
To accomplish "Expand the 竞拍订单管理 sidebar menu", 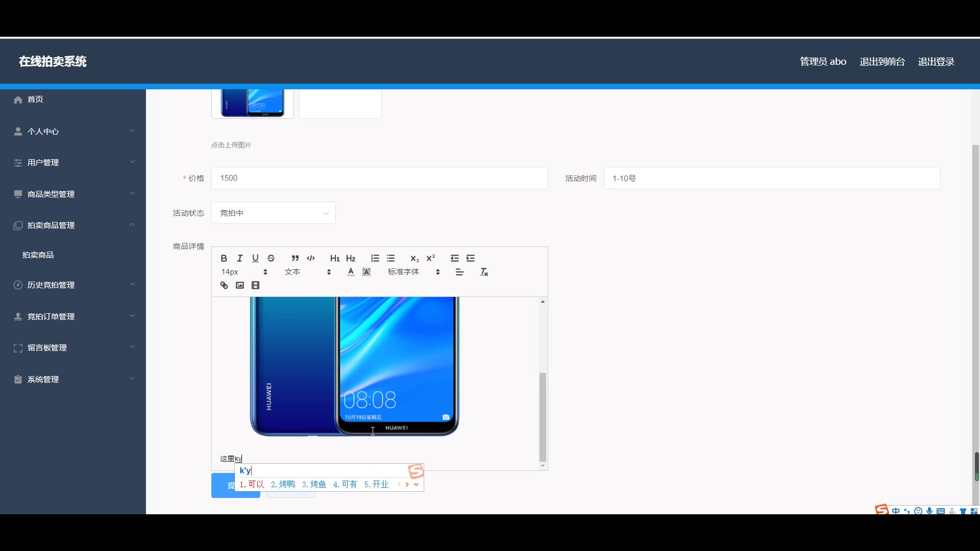I will (x=73, y=316).
